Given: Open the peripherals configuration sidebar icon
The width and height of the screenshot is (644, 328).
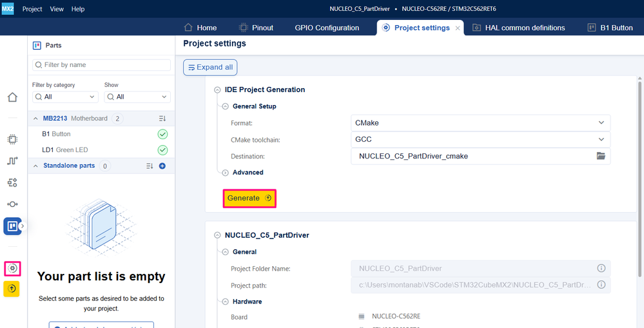Looking at the screenshot, I should 12,182.
